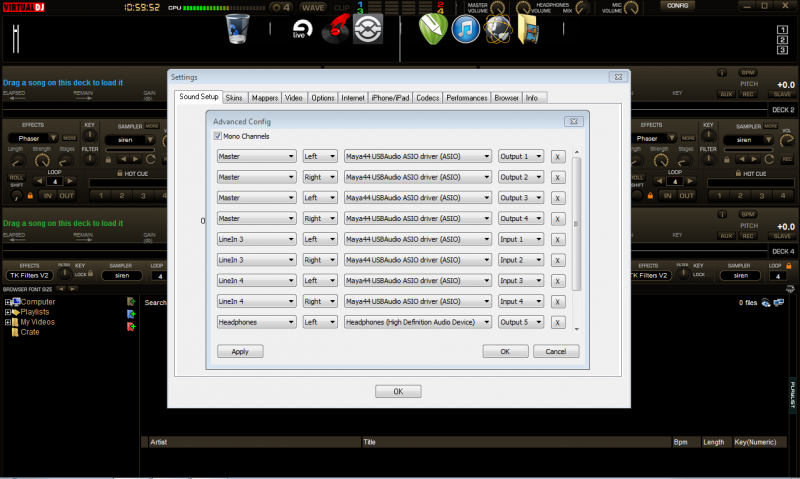Remove the Master Right Output 2 row
This screenshot has height=479, width=800.
tap(558, 178)
